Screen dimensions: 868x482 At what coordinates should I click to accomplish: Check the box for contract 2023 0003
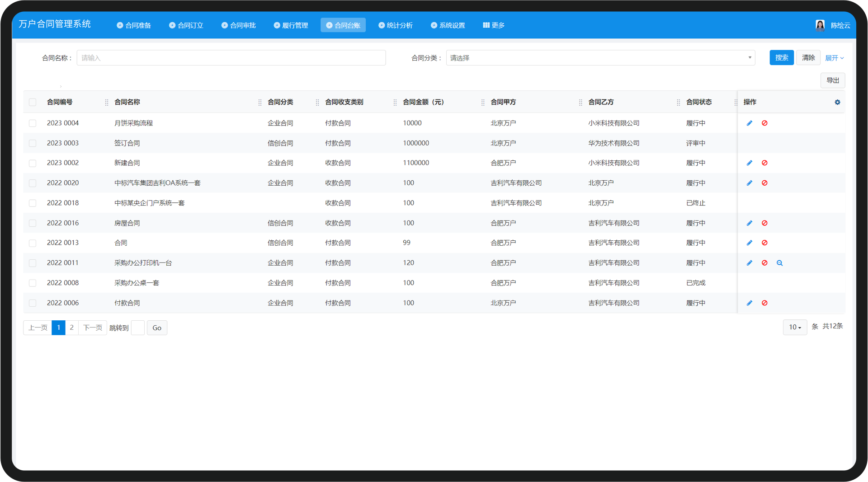pyautogui.click(x=33, y=143)
